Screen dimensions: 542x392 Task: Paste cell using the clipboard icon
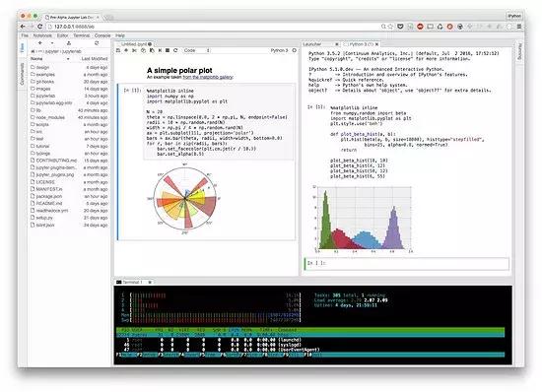[152, 50]
